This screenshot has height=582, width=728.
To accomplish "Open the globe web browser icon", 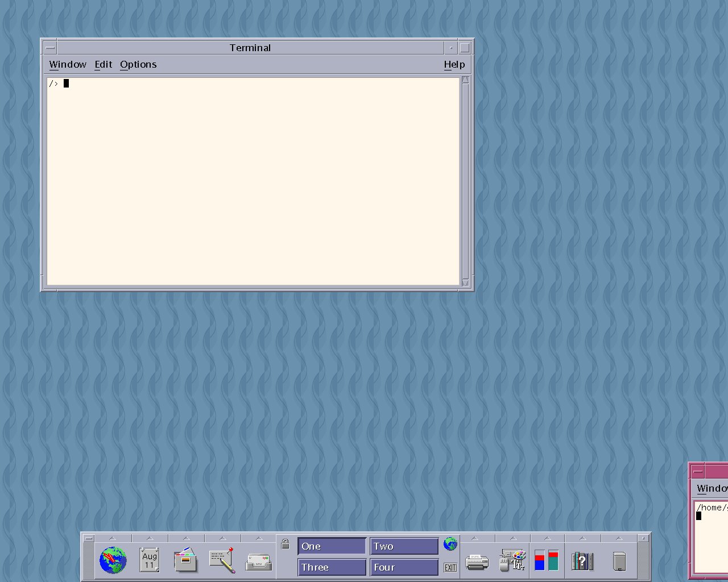I will pos(113,560).
